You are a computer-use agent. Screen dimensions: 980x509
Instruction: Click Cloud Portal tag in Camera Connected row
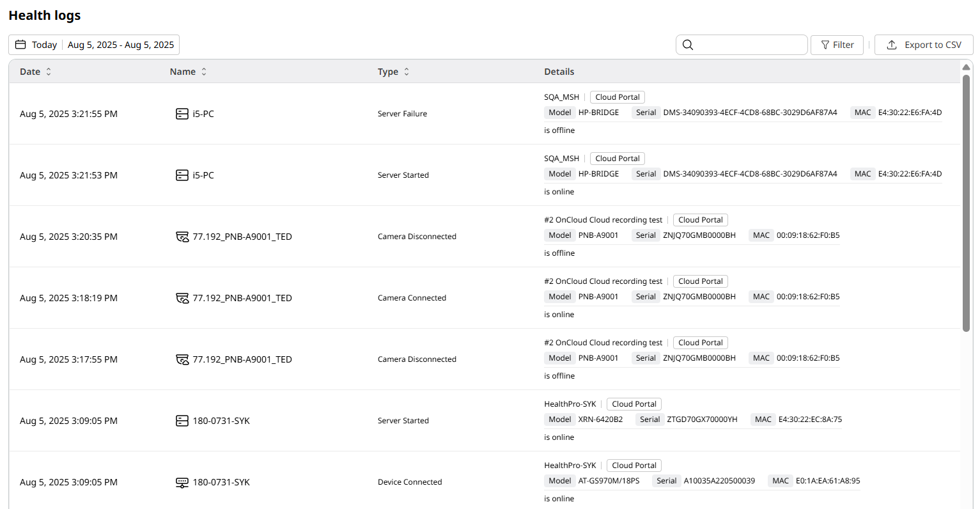tap(700, 281)
